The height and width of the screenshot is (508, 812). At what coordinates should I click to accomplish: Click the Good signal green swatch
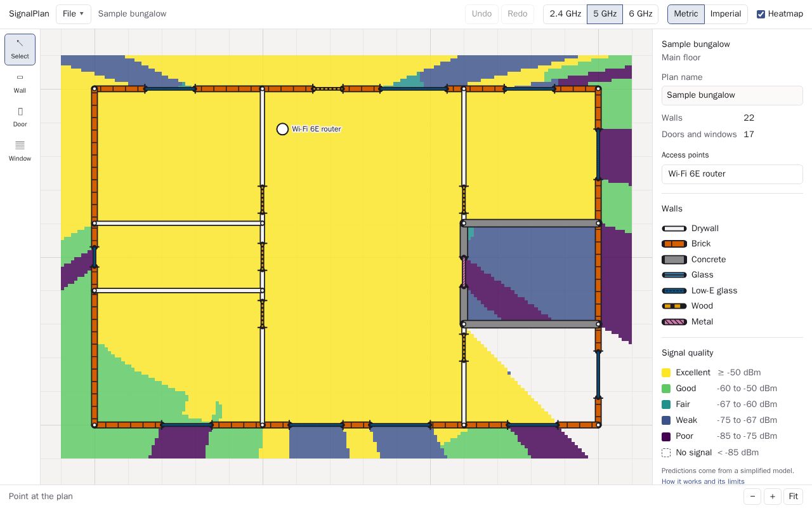666,389
